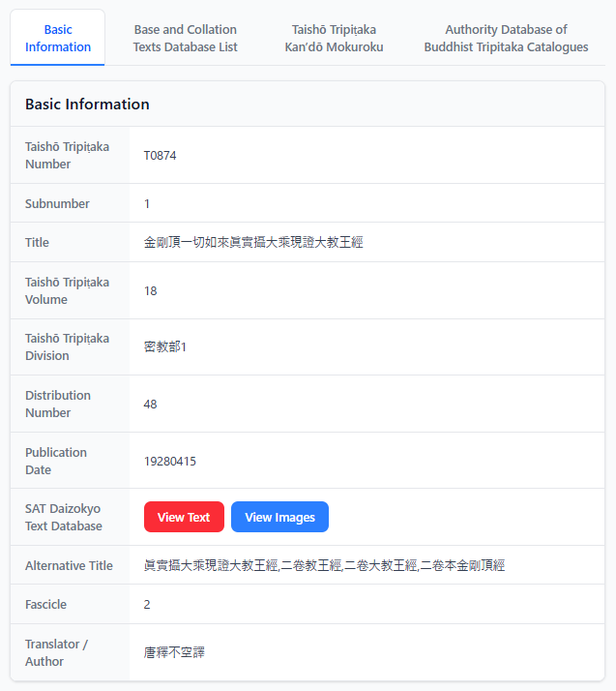Viewport: 616px width, 691px height.
Task: Open Base and Collation Texts Database List tab
Action: point(185,38)
